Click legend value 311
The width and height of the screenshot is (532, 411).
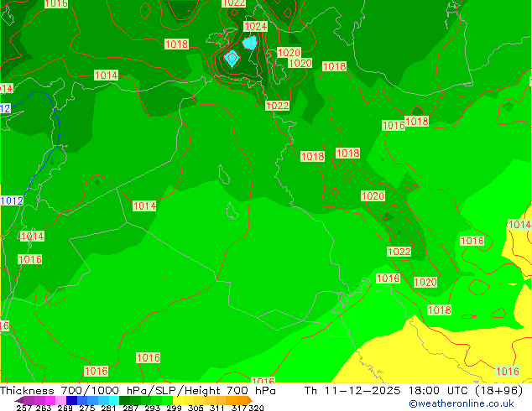point(216,408)
